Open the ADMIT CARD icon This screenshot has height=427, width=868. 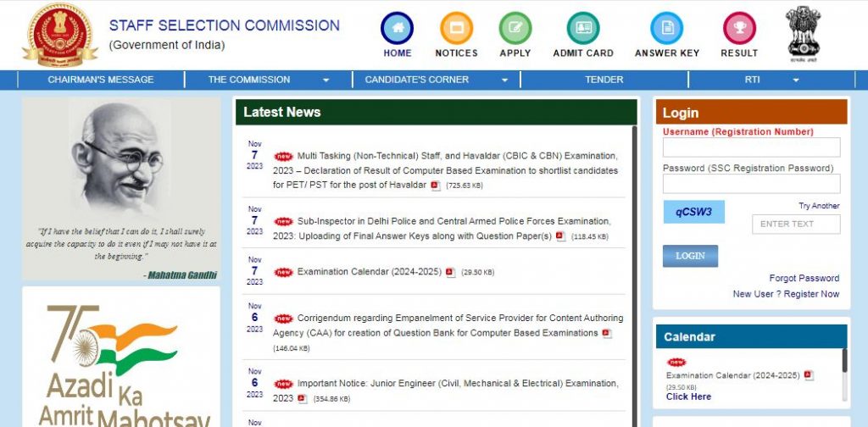pos(582,29)
